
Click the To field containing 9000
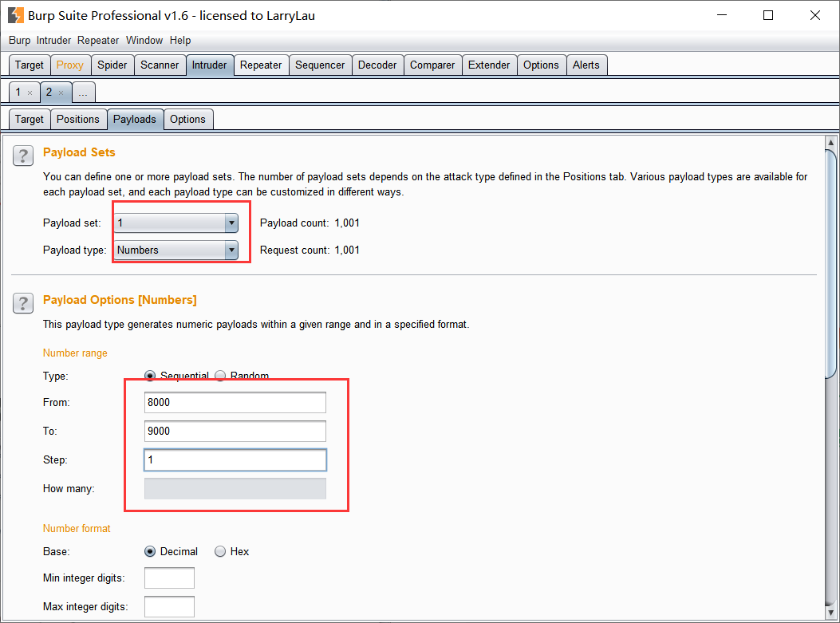[235, 432]
